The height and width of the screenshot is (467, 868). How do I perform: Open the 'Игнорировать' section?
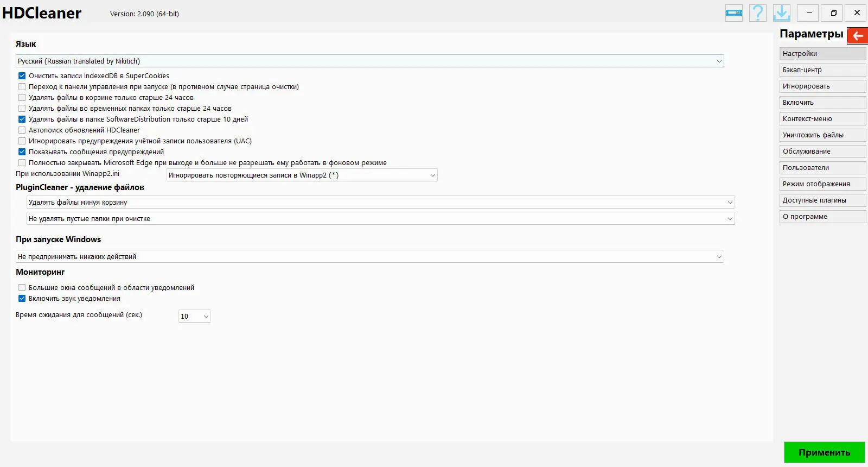822,86
